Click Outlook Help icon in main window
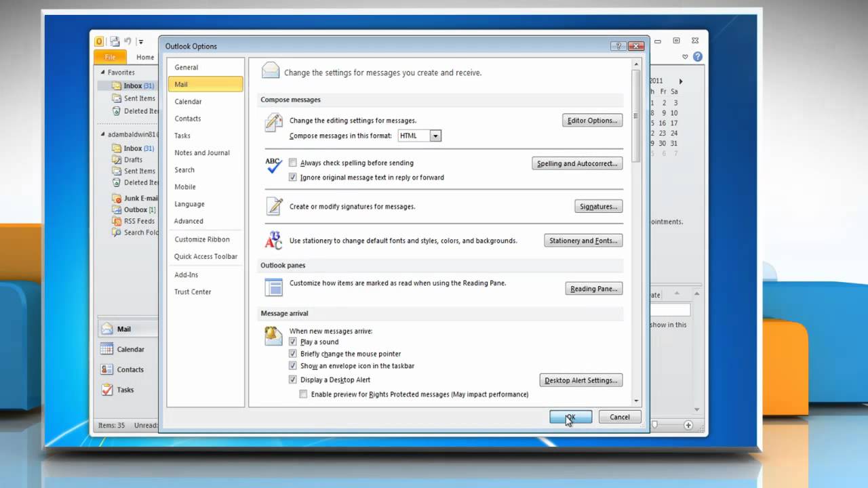Viewport: 868px width, 488px height. pos(697,57)
